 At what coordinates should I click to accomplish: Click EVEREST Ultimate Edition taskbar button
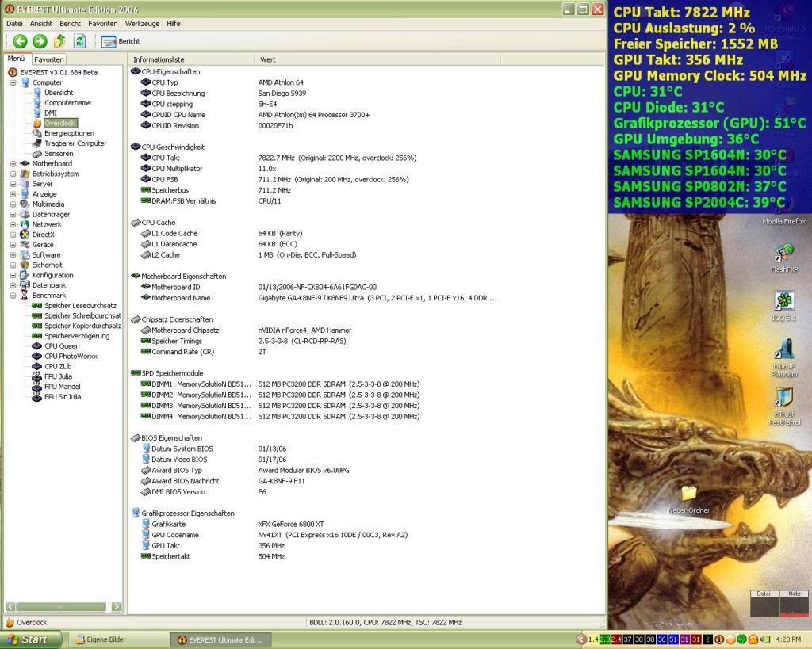[x=220, y=639]
